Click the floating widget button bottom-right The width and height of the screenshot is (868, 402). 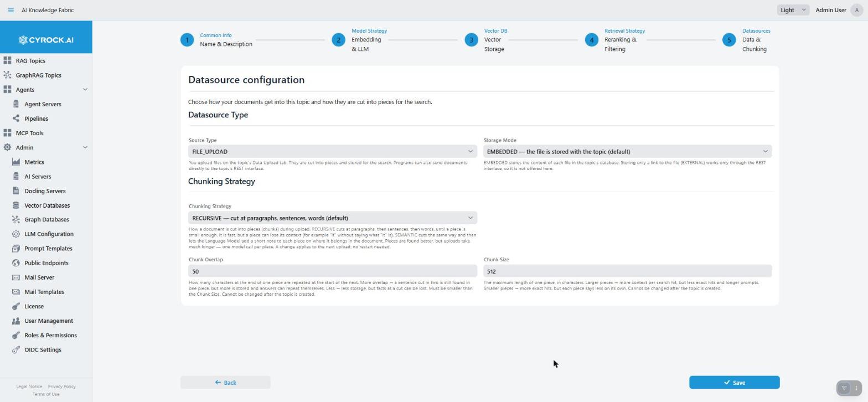[849, 388]
